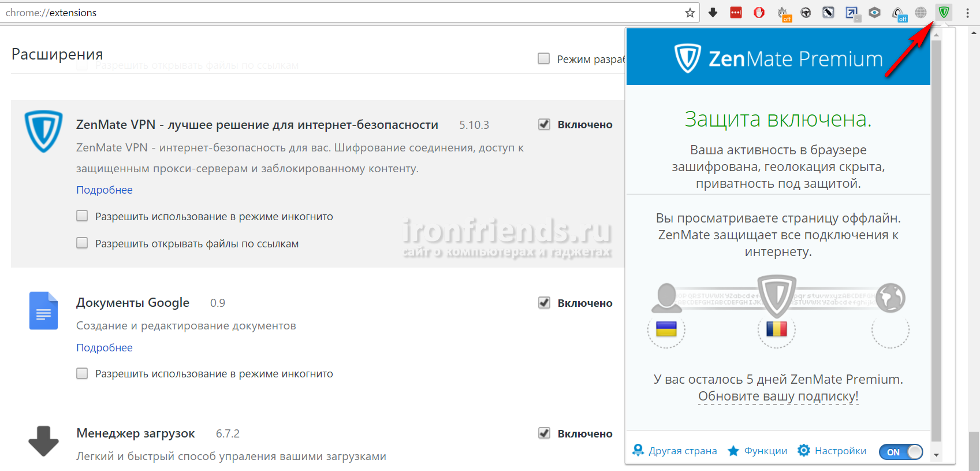Click ZenMate popup scrollbar down arrow
Screen dimensions: 980x471
pos(936,455)
